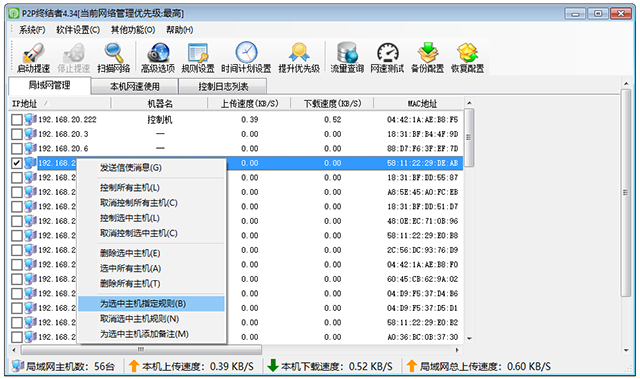Choose 控制选中主机(L) menu entry

[x=151, y=218]
